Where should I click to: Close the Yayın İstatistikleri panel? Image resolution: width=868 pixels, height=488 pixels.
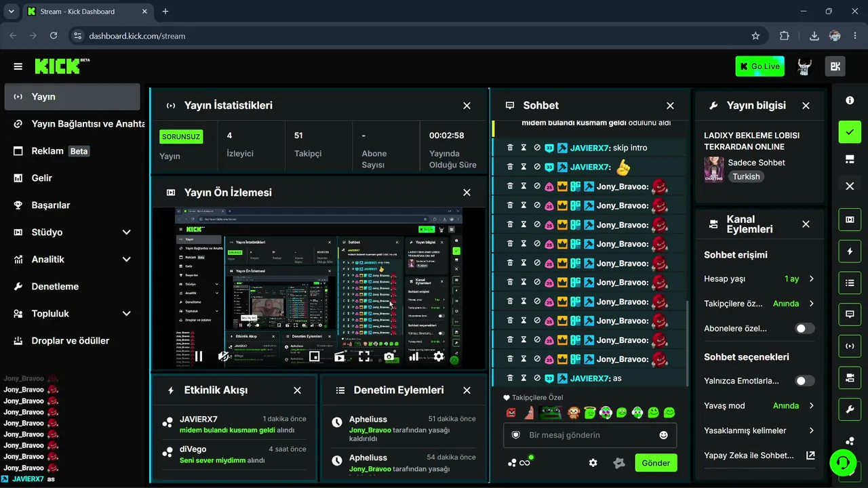pos(467,106)
